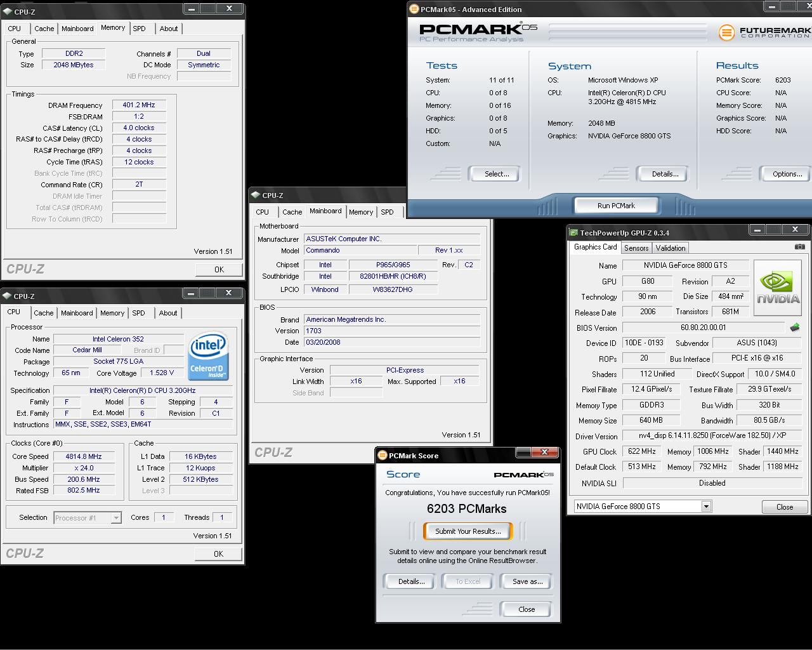The height and width of the screenshot is (650, 812).
Task: Click the NVIDIA SLI Disabled field
Action: tap(712, 483)
